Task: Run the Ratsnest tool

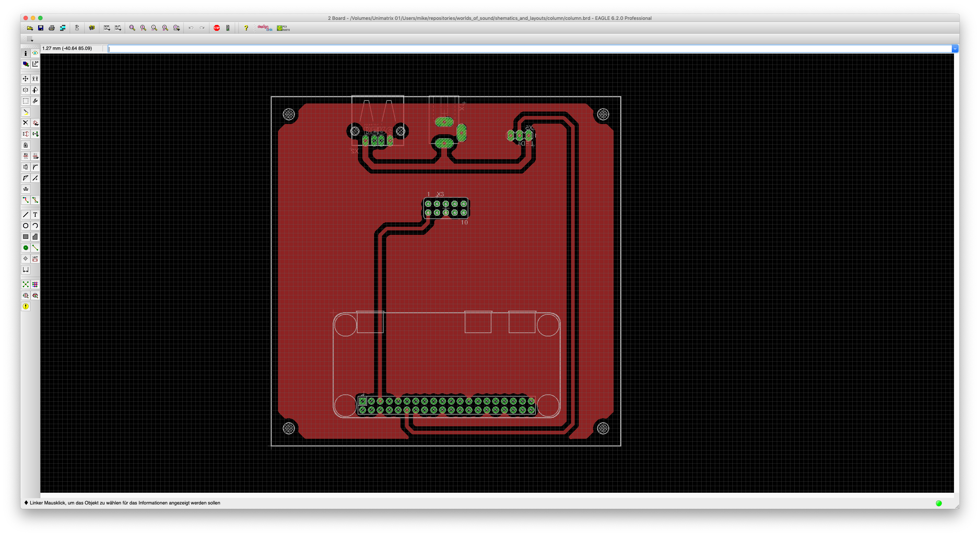Action: [25, 285]
